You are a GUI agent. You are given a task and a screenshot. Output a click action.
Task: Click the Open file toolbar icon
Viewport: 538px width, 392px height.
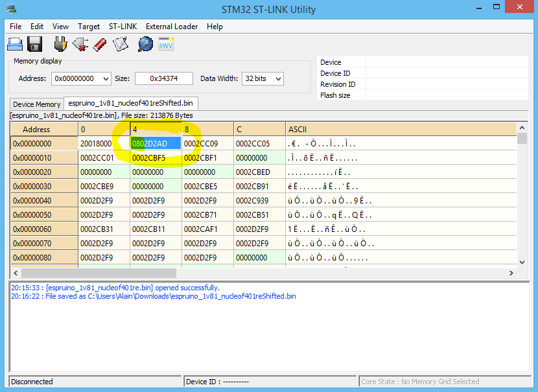point(15,45)
